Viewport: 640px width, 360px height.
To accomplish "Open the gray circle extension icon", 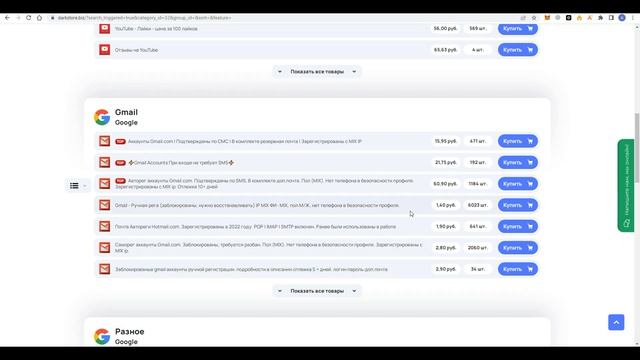I will pyautogui.click(x=558, y=18).
